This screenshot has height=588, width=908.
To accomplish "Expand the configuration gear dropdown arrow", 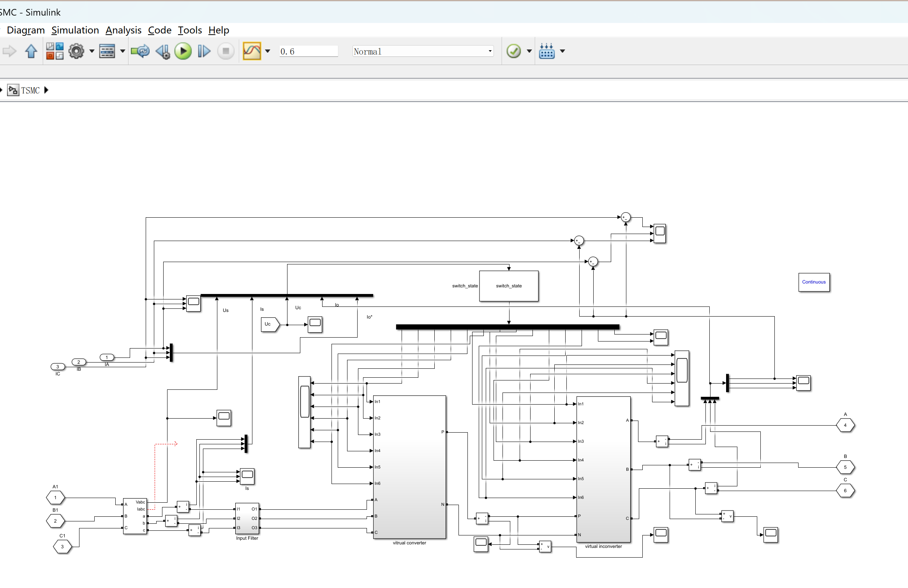I will point(92,51).
